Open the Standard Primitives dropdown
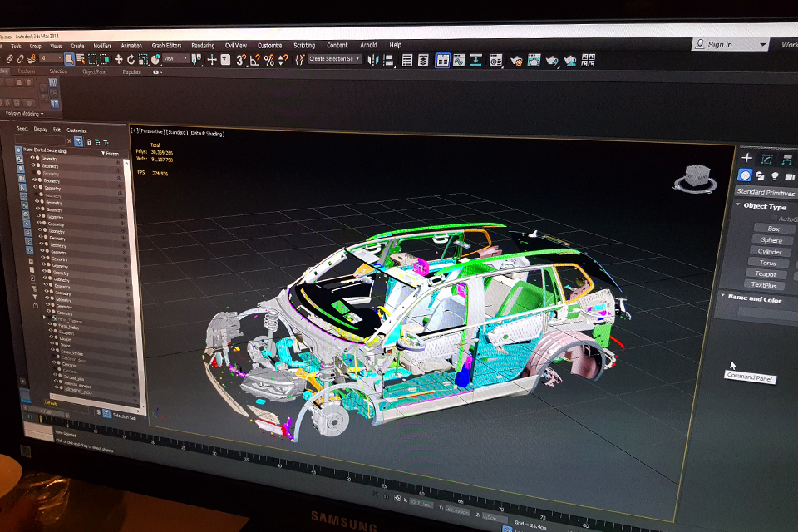The image size is (798, 532). (x=766, y=193)
